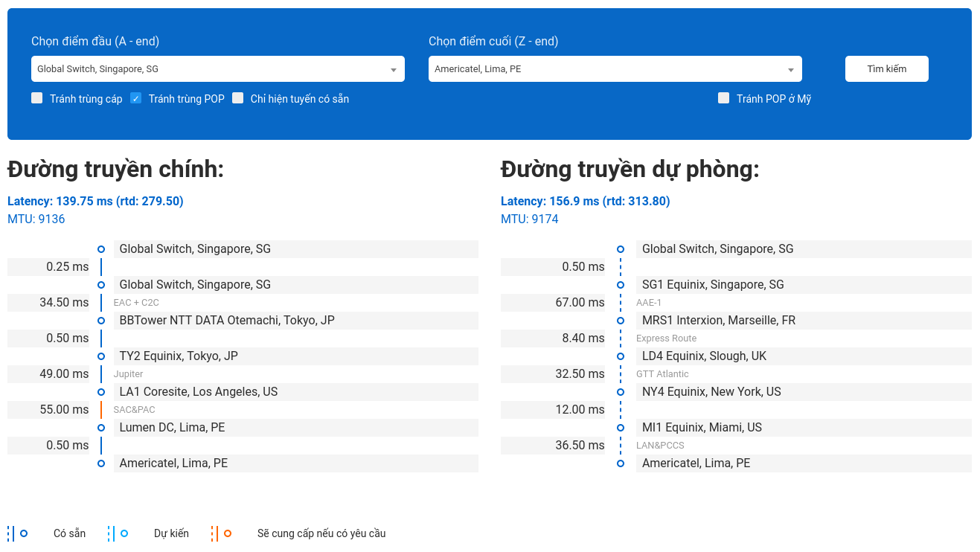Click the LA1 Coresite Los Angeles node marker
Image resolution: width=980 pixels, height=552 pixels.
coord(101,391)
